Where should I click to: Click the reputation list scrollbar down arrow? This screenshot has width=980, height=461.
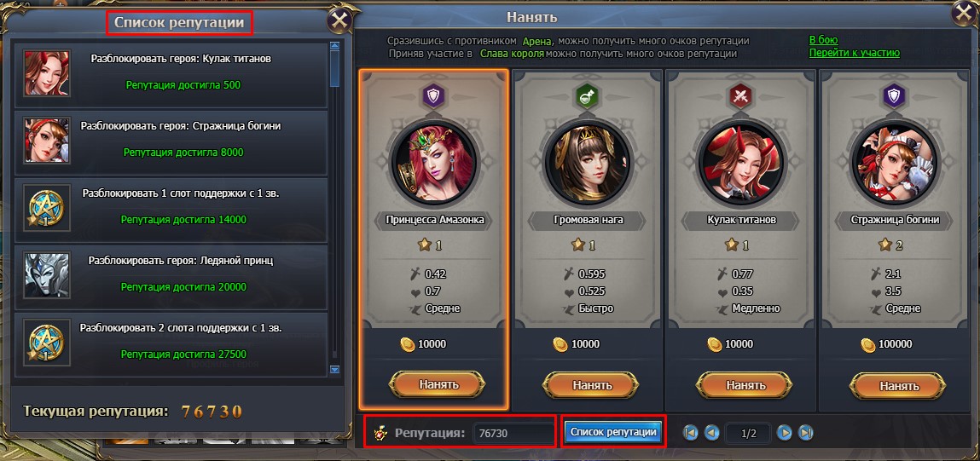pyautogui.click(x=334, y=370)
